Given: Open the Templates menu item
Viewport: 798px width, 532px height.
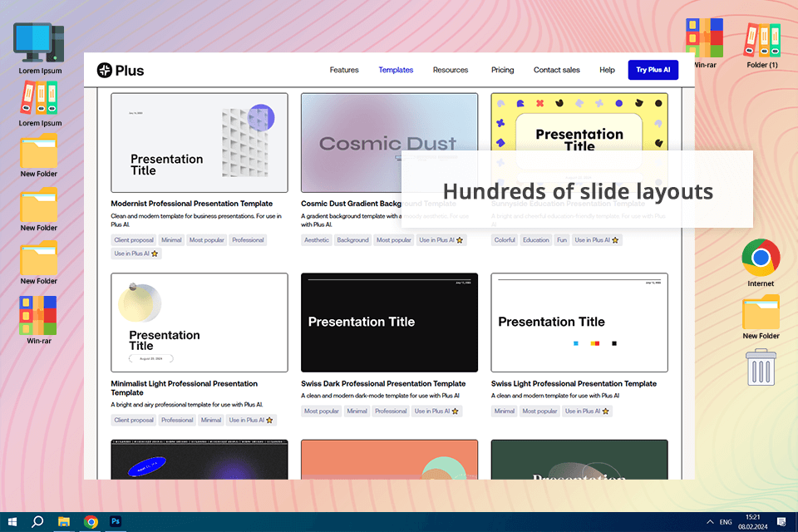Looking at the screenshot, I should point(396,70).
